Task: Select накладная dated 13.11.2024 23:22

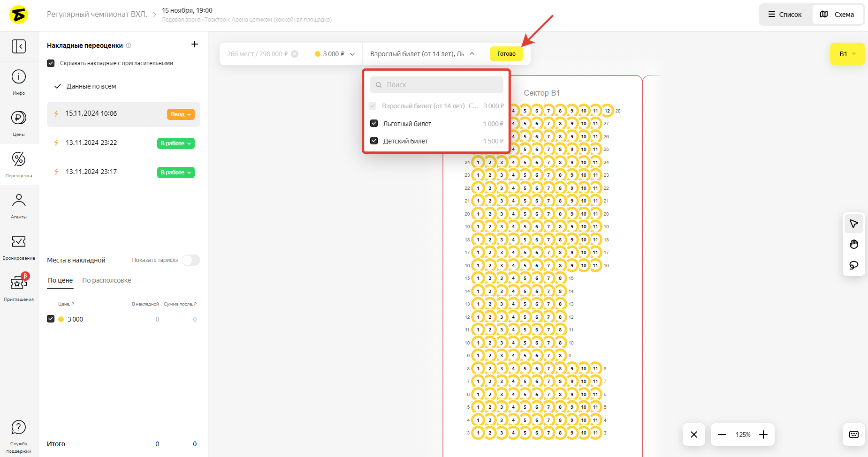Action: (x=91, y=142)
